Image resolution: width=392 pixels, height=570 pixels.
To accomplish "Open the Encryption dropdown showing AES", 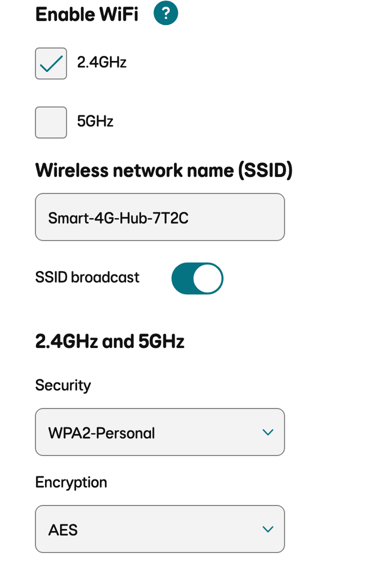I will (x=160, y=529).
